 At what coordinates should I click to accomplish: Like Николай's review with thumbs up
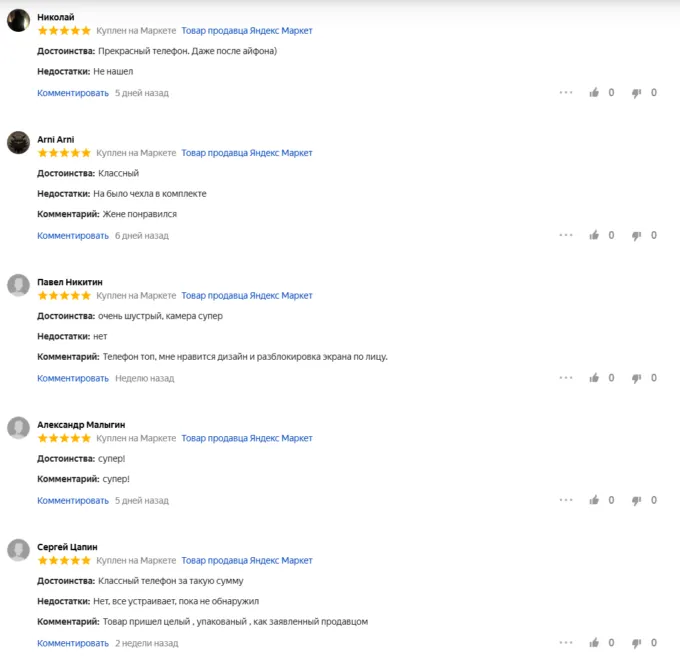tap(594, 93)
